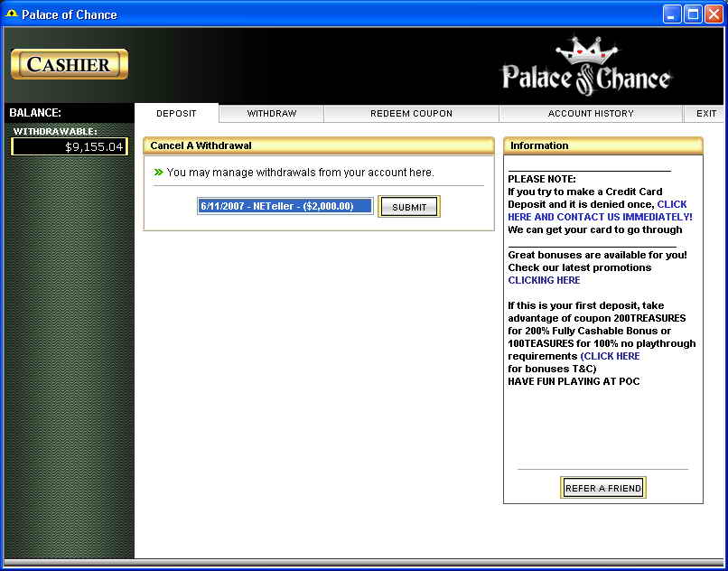
Task: Close the Palace of Chance window
Action: point(713,14)
